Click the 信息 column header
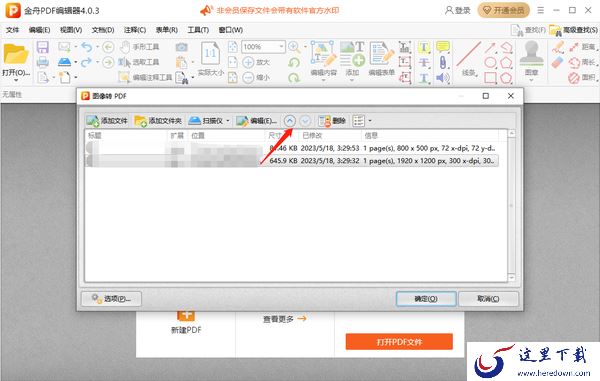The height and width of the screenshot is (381, 600). point(430,135)
